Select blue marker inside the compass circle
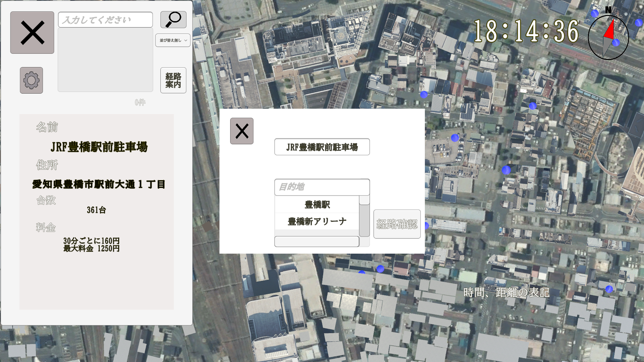The width and height of the screenshot is (644, 362). (616, 43)
